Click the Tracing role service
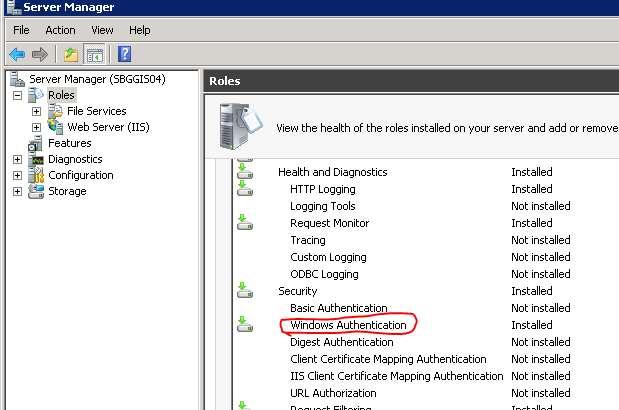This screenshot has width=619, height=410. click(x=308, y=240)
